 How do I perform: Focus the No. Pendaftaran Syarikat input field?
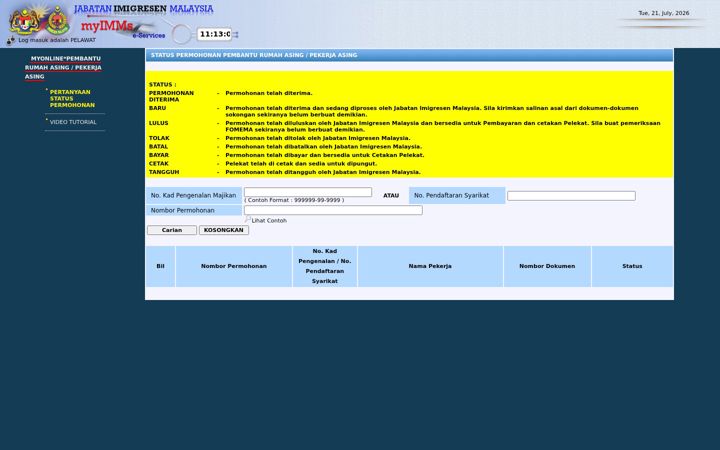(571, 196)
